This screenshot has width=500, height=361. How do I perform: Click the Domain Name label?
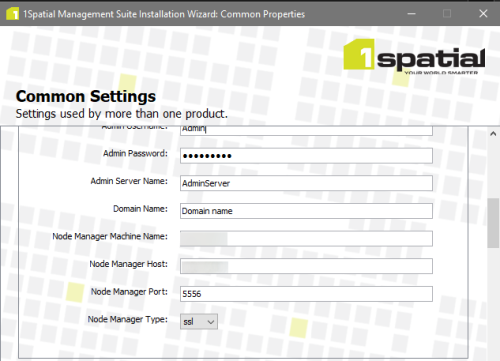point(140,209)
